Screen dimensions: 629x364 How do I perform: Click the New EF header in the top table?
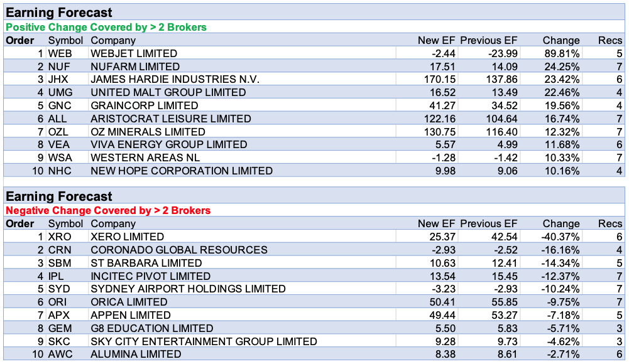coord(437,40)
